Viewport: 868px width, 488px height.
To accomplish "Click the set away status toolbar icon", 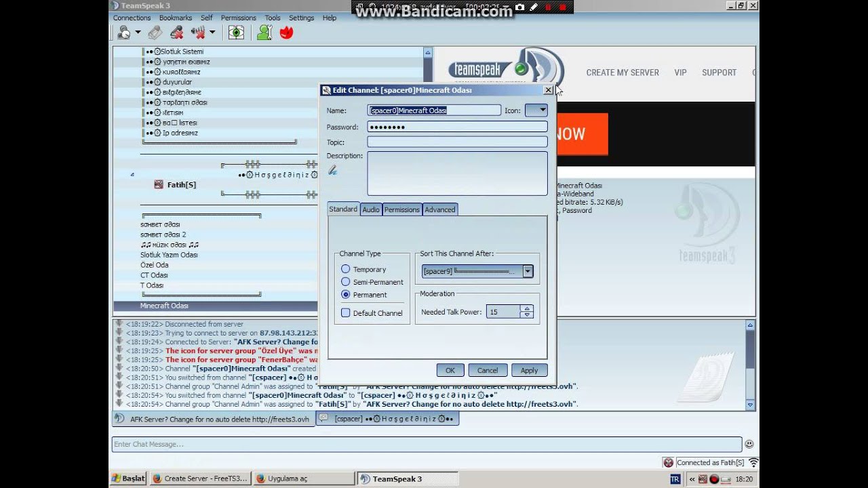I will coord(124,32).
